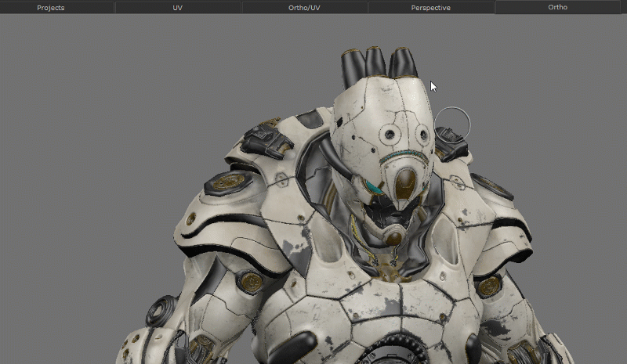Switch to the Perspective view tab

click(x=430, y=8)
